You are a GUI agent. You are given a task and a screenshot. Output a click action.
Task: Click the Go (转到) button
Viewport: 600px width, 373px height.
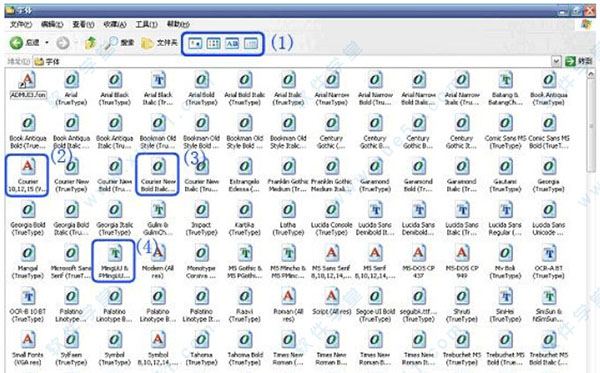coord(579,61)
